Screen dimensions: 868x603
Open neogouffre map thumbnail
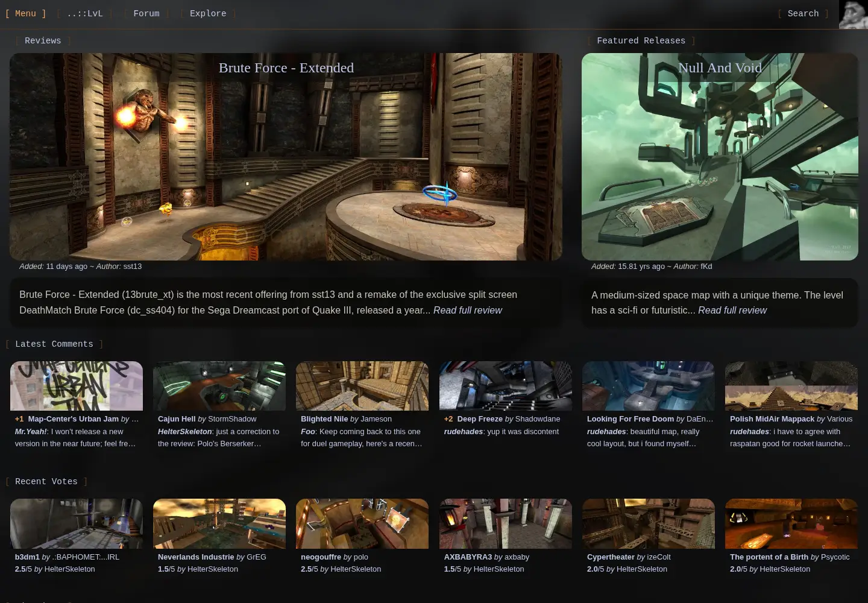(x=362, y=523)
